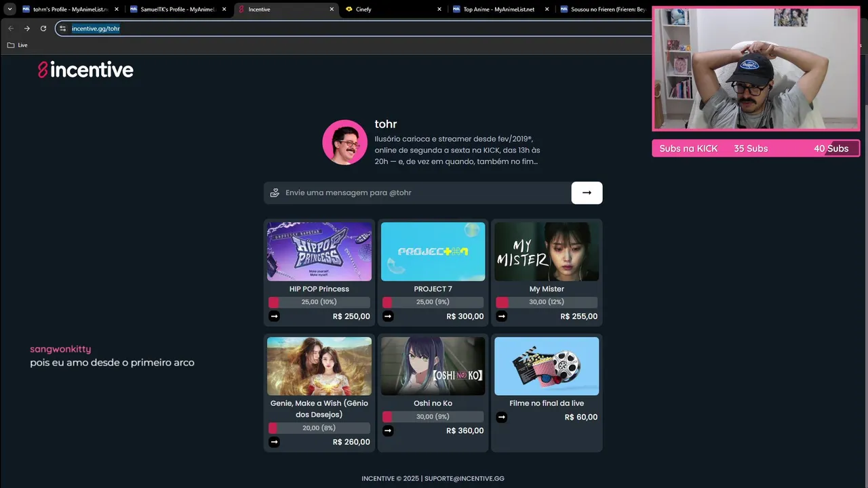
Task: Click the arrow icon under PROJECT 7
Action: point(388,316)
